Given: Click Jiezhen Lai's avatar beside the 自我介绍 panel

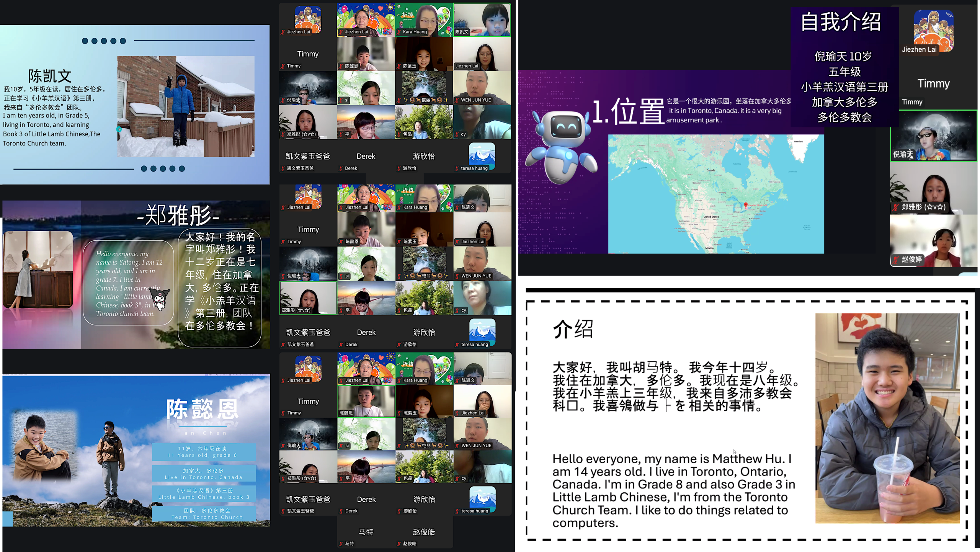Looking at the screenshot, I should 933,31.
